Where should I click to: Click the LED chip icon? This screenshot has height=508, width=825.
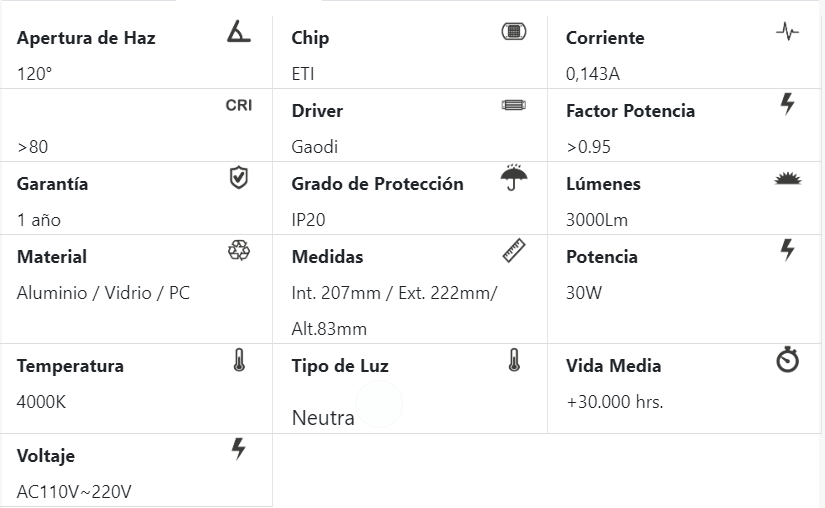[513, 32]
